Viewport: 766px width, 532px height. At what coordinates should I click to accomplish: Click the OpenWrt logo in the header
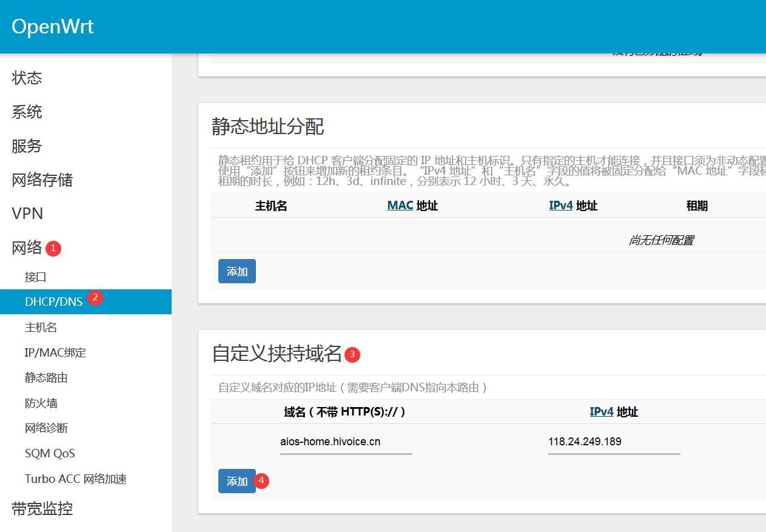tap(52, 26)
